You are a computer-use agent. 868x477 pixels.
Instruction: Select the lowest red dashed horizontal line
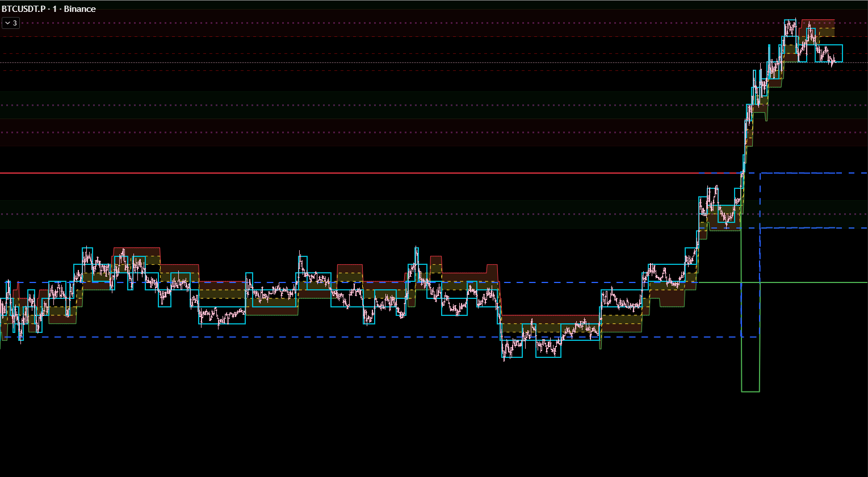(397, 71)
